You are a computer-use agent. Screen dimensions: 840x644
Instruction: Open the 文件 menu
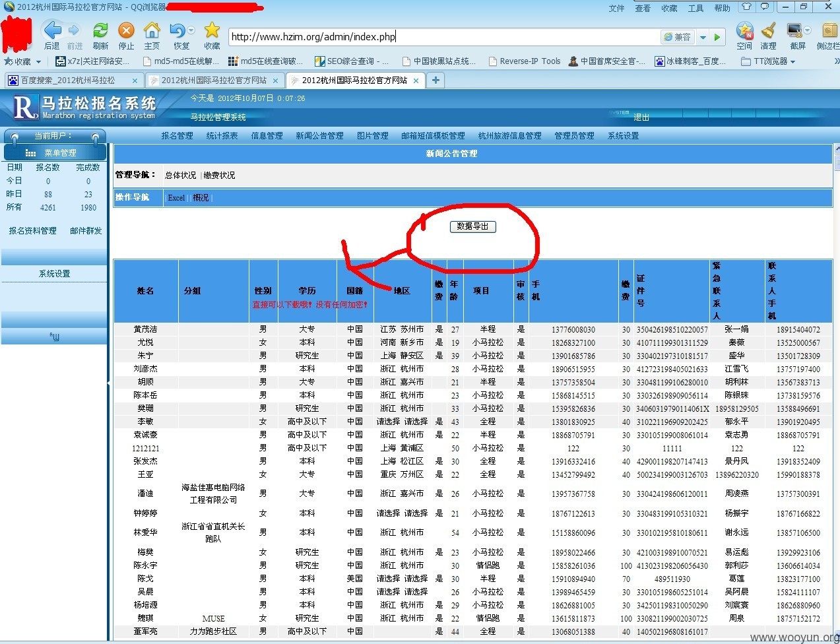tap(616, 8)
